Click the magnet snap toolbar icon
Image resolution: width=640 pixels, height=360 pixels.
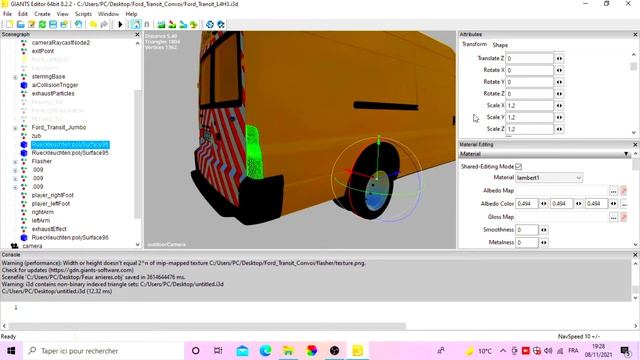click(x=147, y=24)
